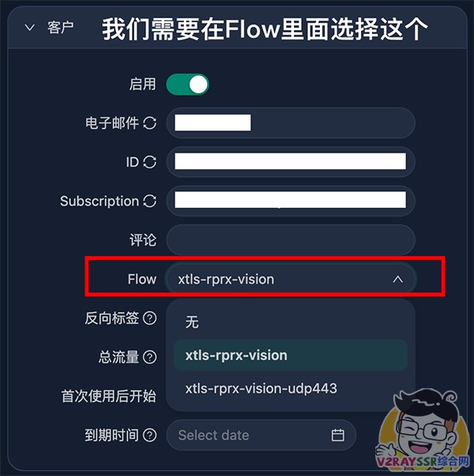Image resolution: width=474 pixels, height=476 pixels.
Task: Open calendar icon in date field
Action: 337,435
